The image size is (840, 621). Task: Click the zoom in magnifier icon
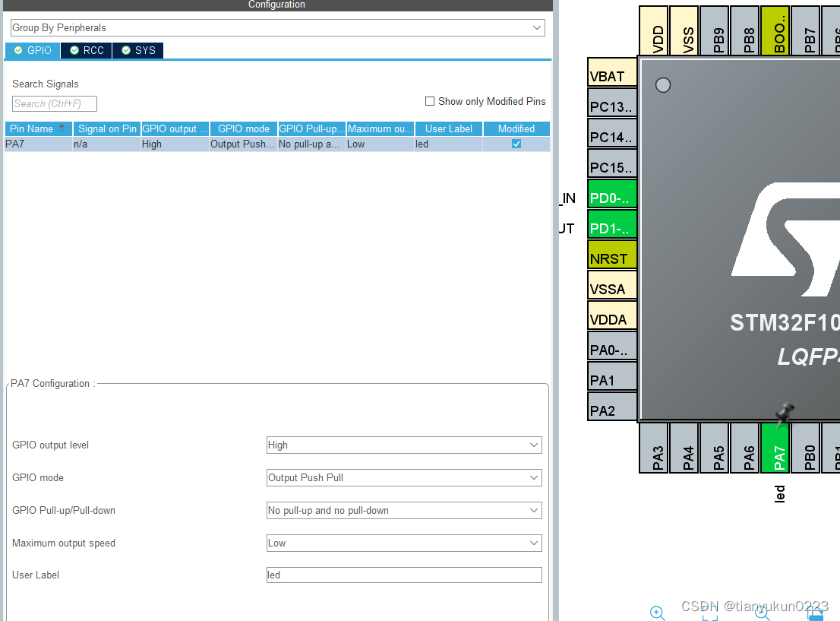click(657, 613)
